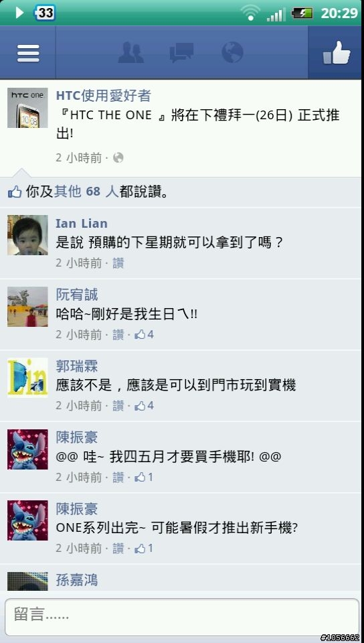
Task: Open the friend requests icon
Action: pyautogui.click(x=130, y=52)
